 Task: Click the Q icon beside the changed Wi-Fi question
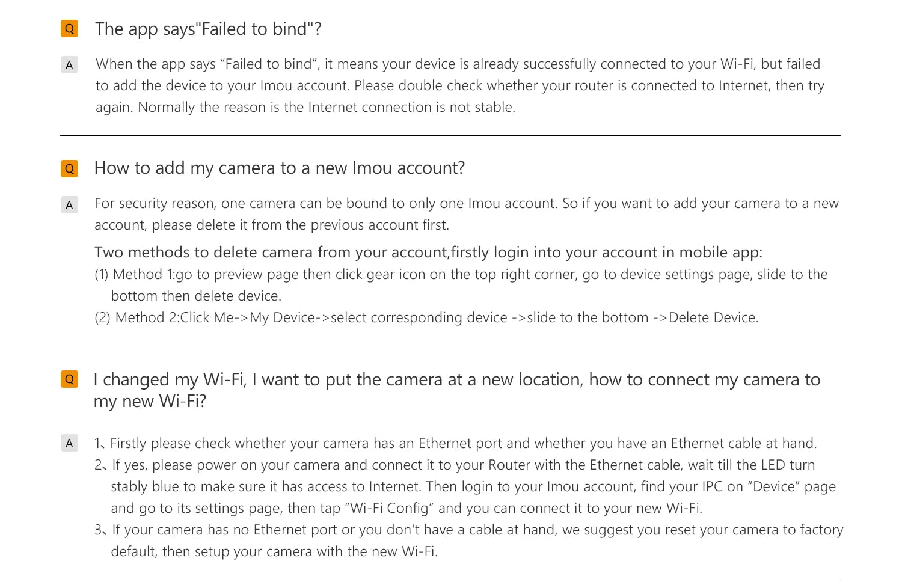pos(69,379)
